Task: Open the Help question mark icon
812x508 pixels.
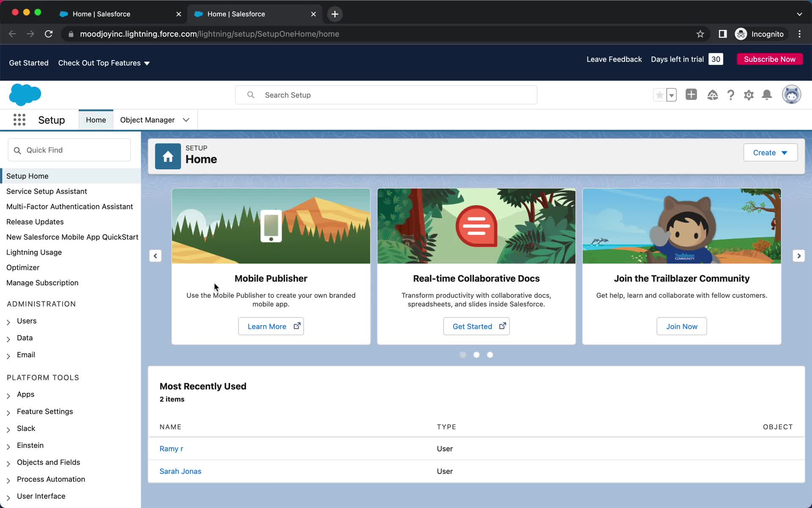Action: [x=731, y=95]
